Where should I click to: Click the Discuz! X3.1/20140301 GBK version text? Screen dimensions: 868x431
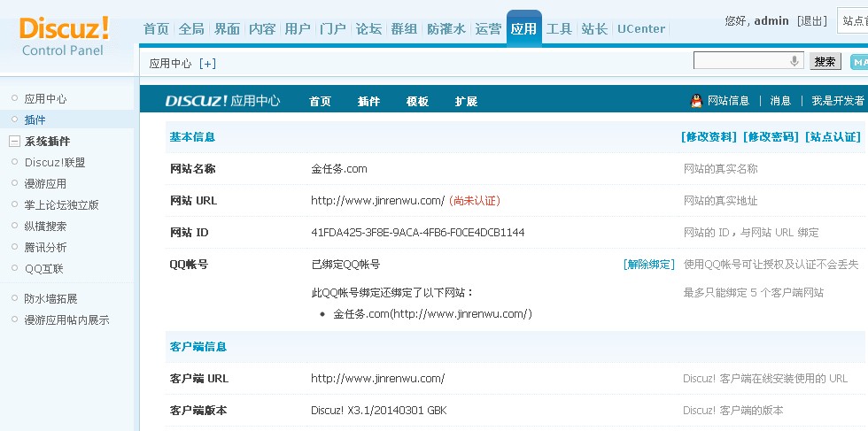pyautogui.click(x=379, y=411)
